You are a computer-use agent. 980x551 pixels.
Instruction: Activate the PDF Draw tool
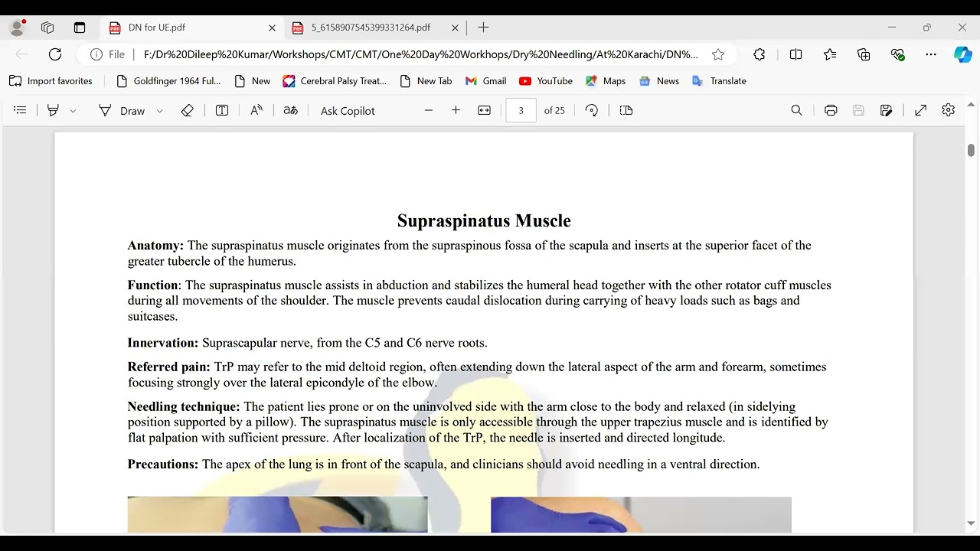point(122,110)
